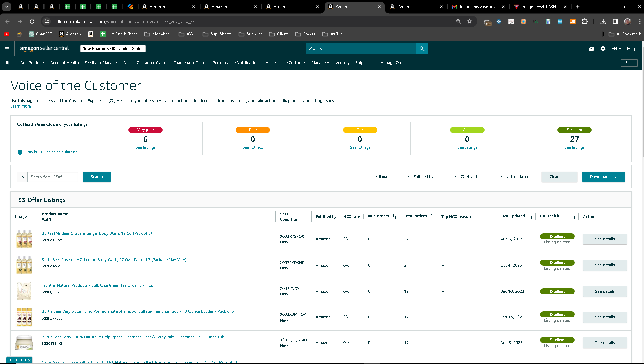This screenshot has height=364, width=644.
Task: Open the Sup. Sheets bookmarks folder
Action: click(217, 34)
